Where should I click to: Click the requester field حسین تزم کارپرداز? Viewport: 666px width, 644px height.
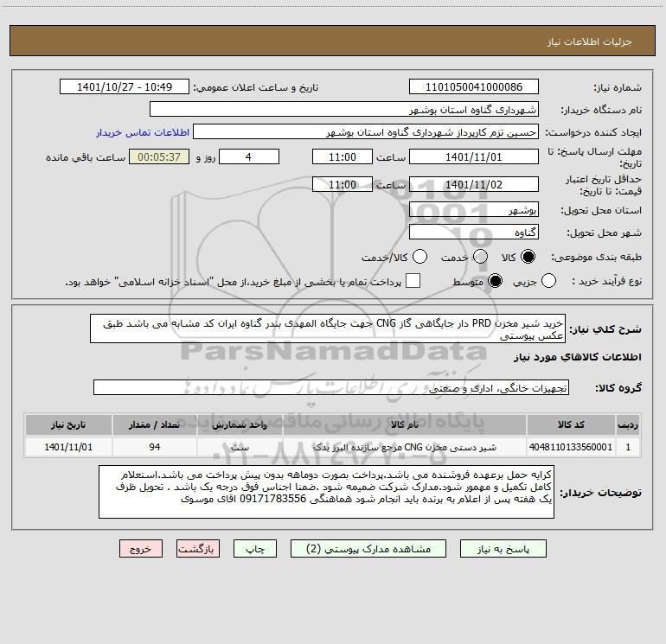(x=366, y=132)
